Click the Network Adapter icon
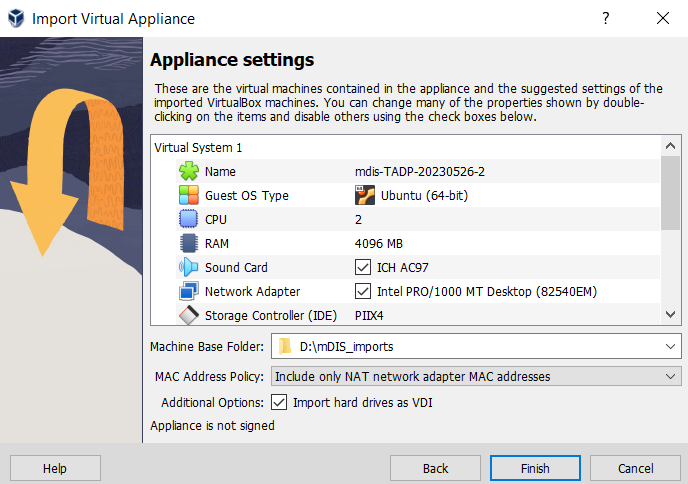Image resolution: width=688 pixels, height=484 pixels. point(189,291)
